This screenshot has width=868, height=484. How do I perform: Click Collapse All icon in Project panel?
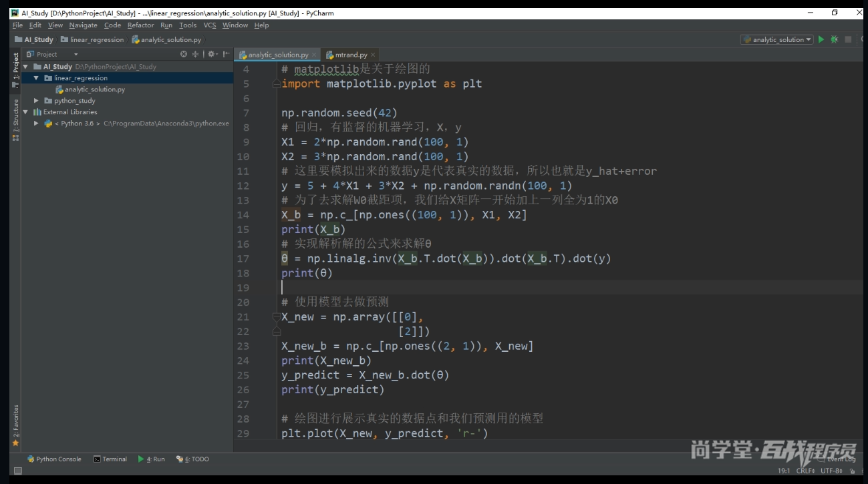pyautogui.click(x=196, y=54)
